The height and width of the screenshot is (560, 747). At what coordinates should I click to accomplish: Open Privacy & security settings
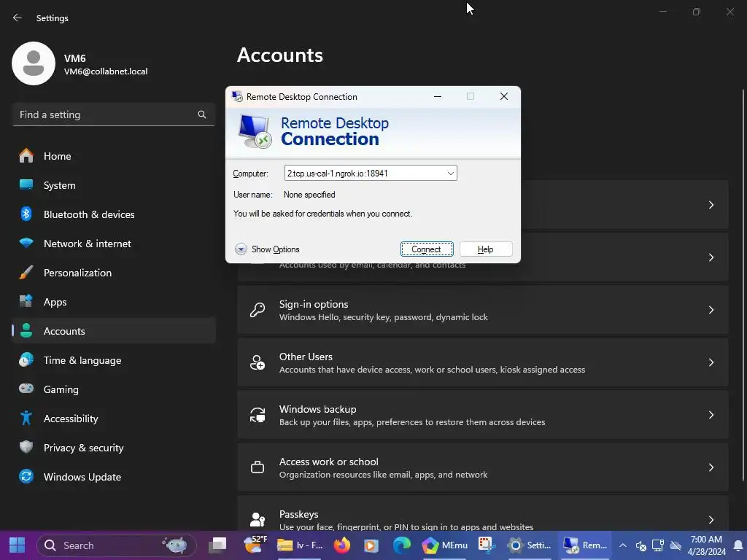tap(113, 448)
